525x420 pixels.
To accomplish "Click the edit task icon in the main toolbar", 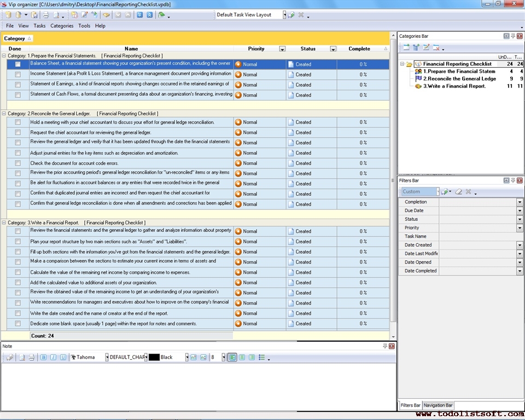I will (84, 15).
